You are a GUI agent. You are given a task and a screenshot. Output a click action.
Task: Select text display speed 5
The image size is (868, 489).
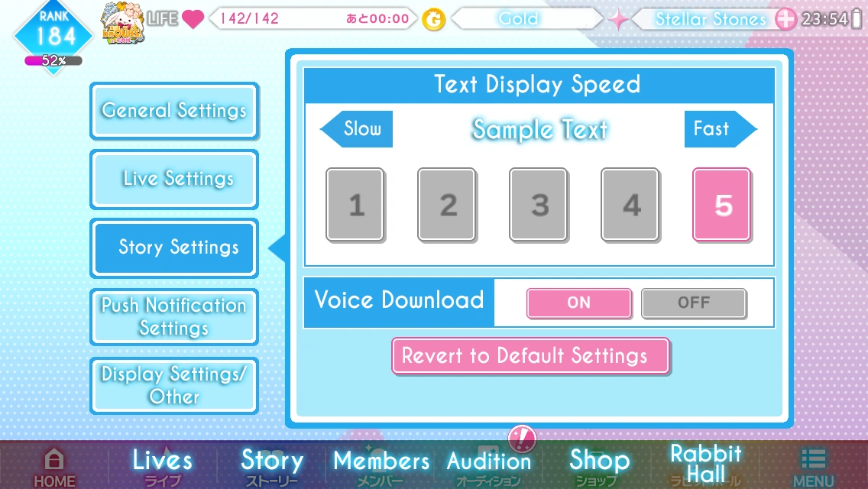pos(722,205)
